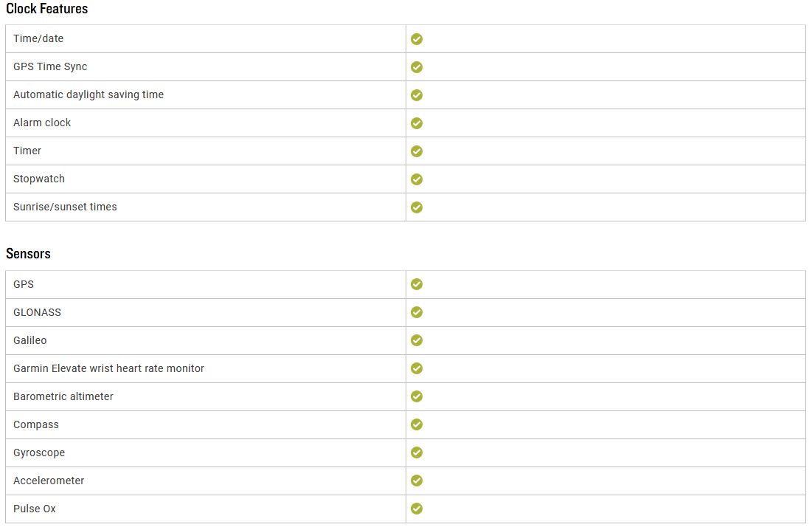Click the Gyroscope checkmark icon
This screenshot has height=530, width=812.
pyautogui.click(x=417, y=452)
